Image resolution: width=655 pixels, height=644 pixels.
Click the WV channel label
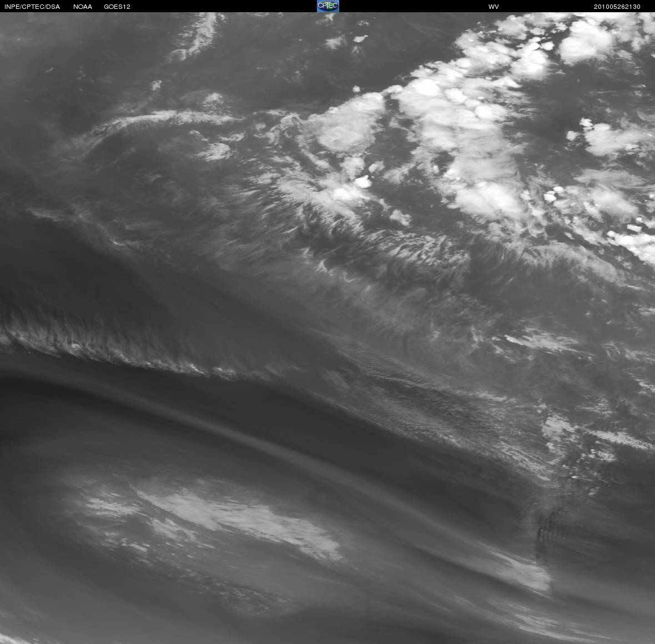pos(493,7)
